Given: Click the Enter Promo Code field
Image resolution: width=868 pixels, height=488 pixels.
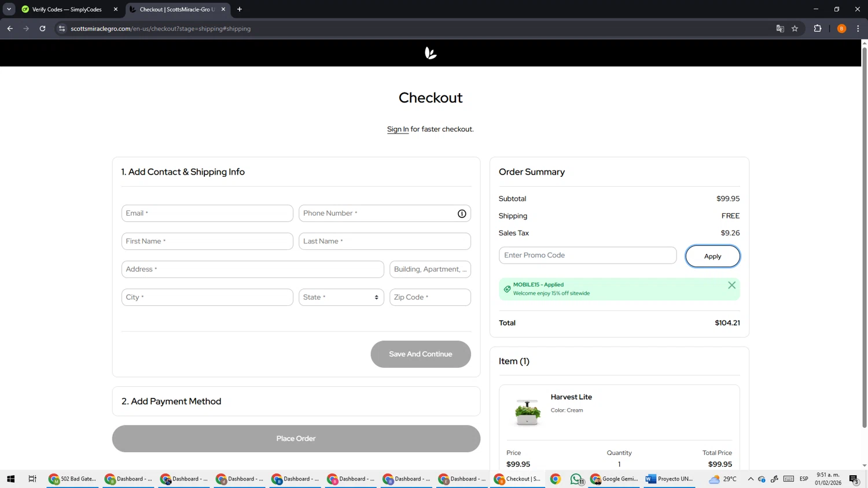Looking at the screenshot, I should [x=587, y=255].
